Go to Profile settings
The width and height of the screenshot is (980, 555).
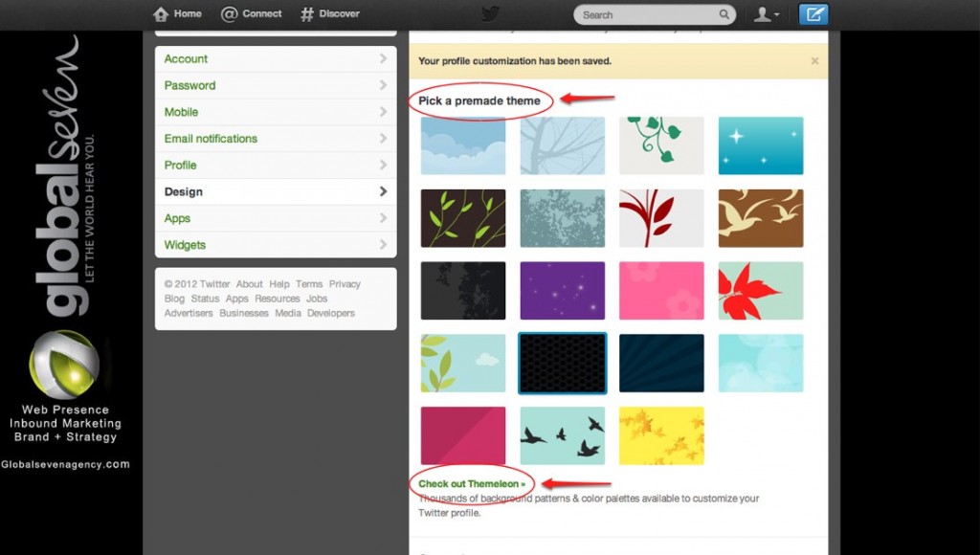click(180, 166)
